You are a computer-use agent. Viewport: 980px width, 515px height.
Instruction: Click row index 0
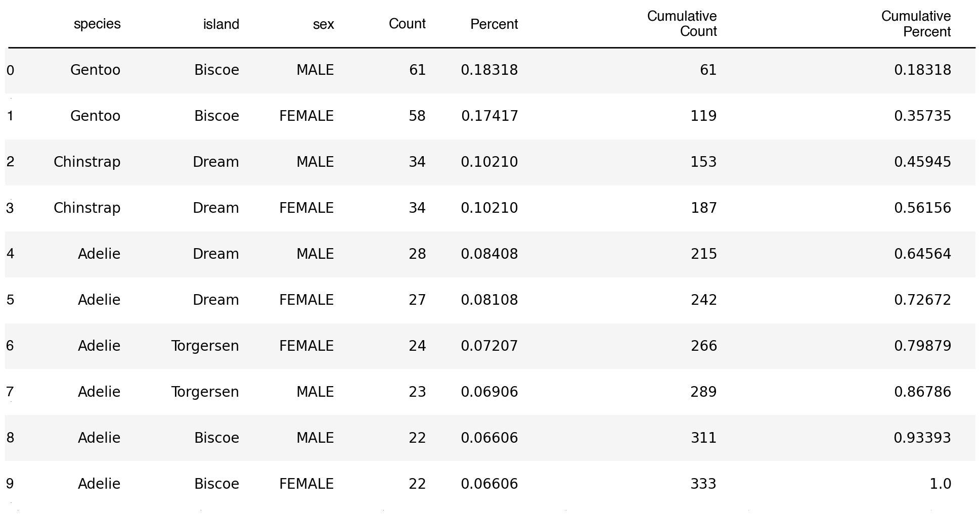pyautogui.click(x=10, y=70)
